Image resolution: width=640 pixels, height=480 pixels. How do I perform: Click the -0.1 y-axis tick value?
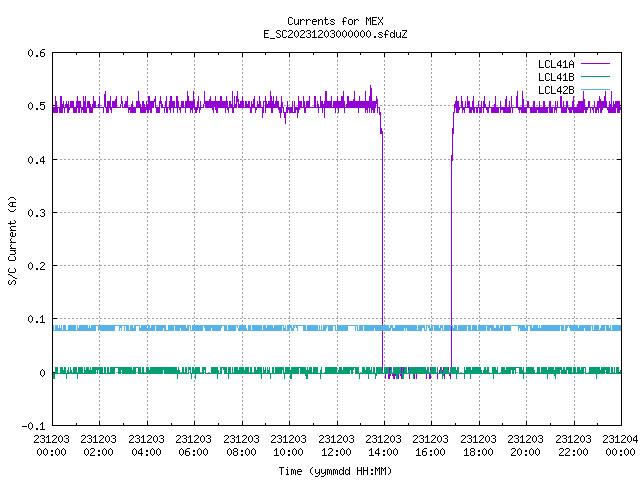click(x=33, y=426)
